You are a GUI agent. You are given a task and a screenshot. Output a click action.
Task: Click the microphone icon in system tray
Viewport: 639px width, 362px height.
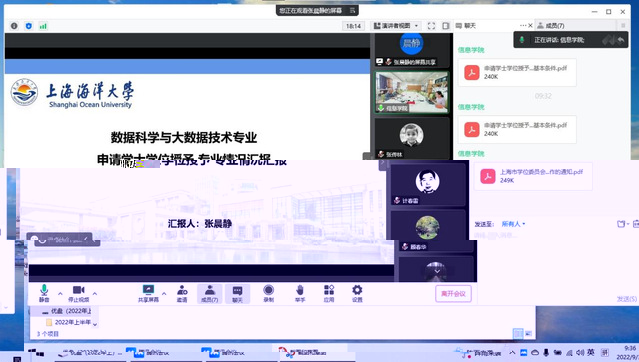point(546,353)
